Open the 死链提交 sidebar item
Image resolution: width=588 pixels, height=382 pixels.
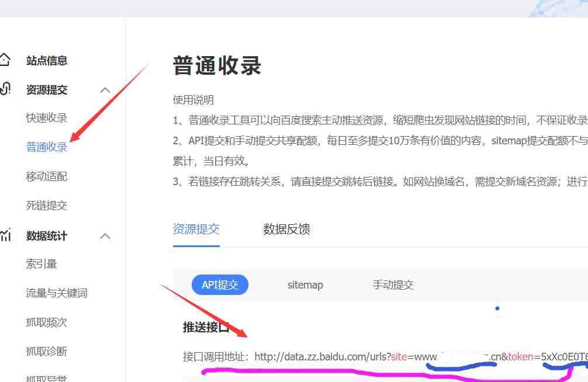[x=47, y=206]
